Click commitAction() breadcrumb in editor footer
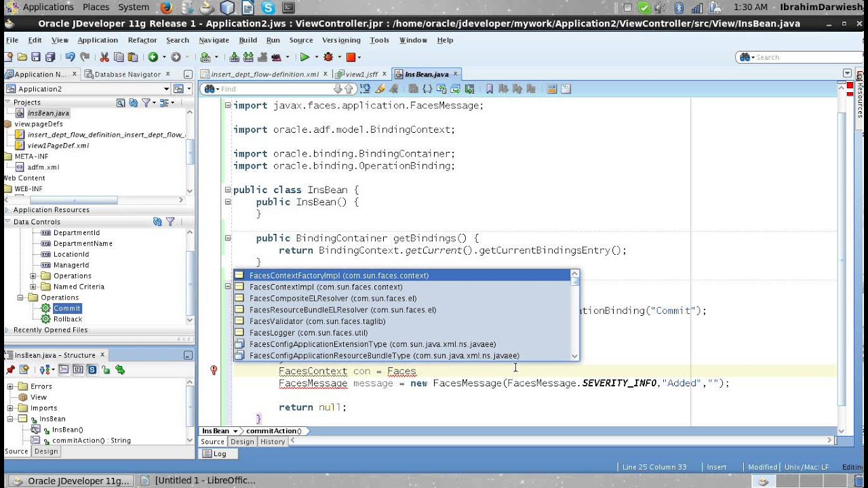The image size is (868, 488). [273, 431]
